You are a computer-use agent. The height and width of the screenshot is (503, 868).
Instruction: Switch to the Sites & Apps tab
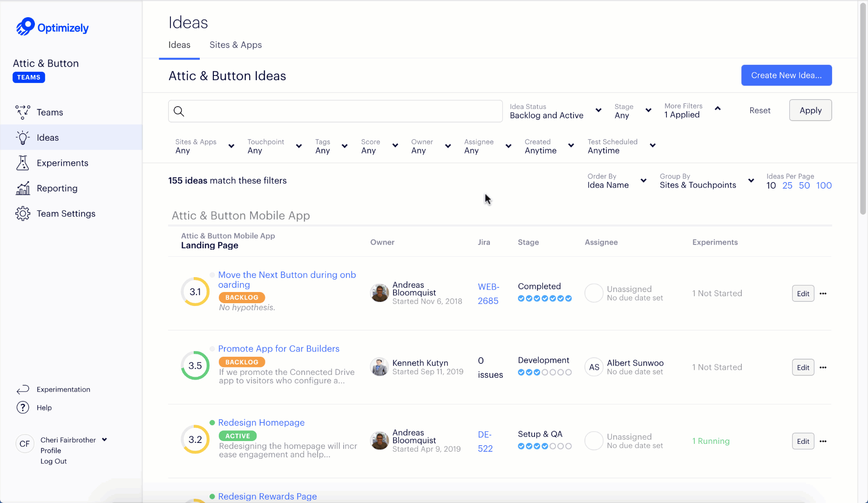coord(236,45)
